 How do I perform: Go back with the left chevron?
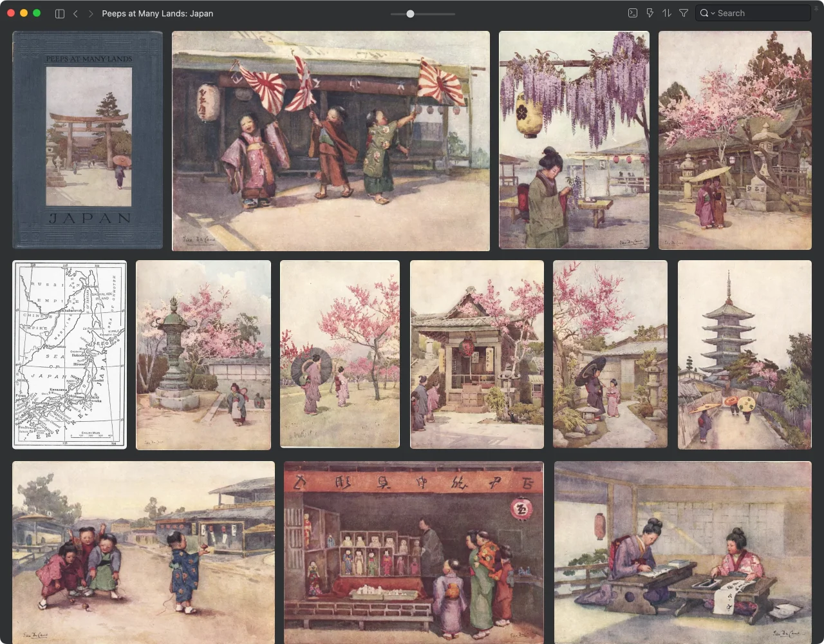pyautogui.click(x=75, y=14)
